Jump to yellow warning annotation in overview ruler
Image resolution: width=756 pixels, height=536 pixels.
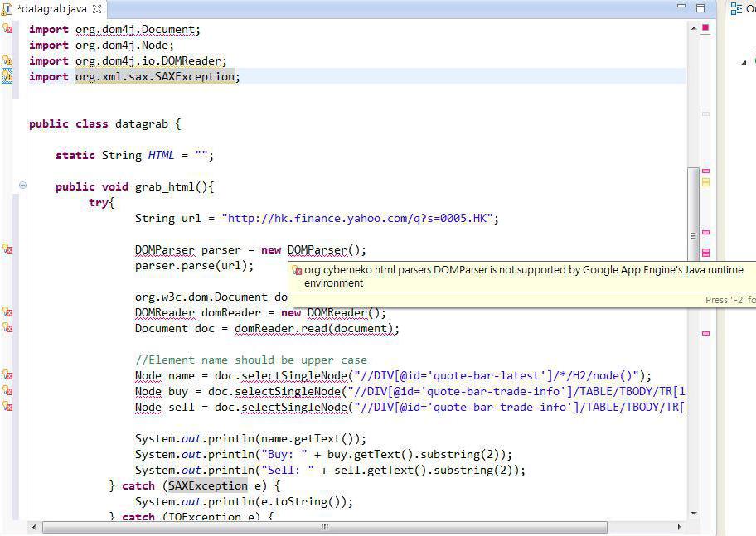click(706, 182)
